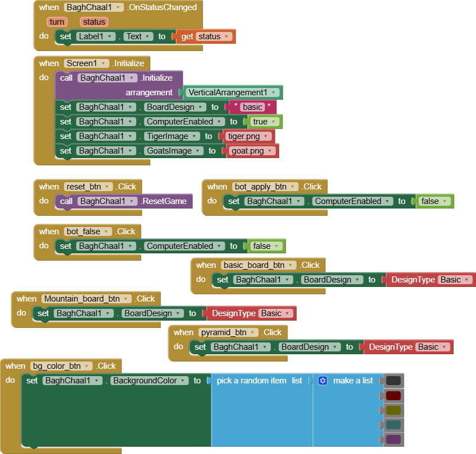Open the pyramid_btn component dropdown
The height and width of the screenshot is (454, 476).
point(253,332)
